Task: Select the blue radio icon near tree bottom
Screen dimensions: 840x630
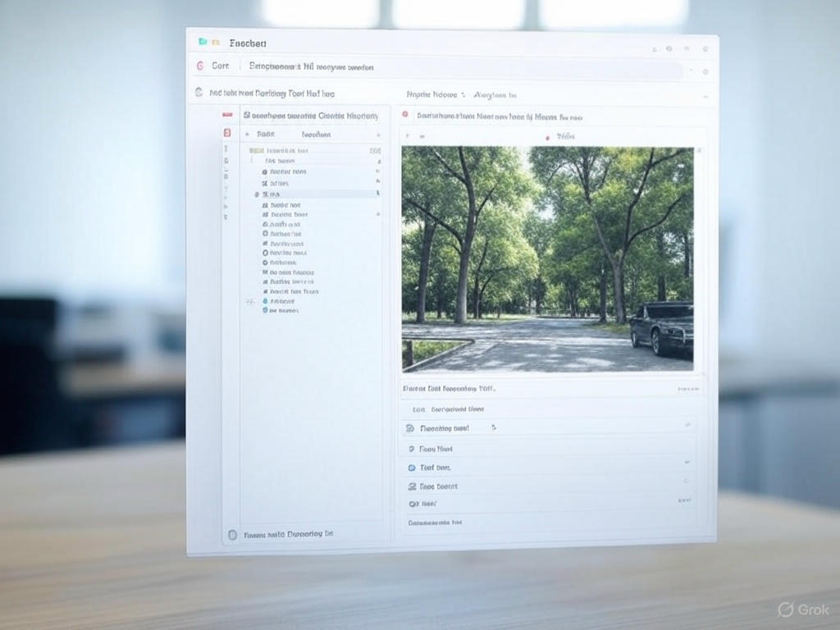Action: [x=265, y=302]
